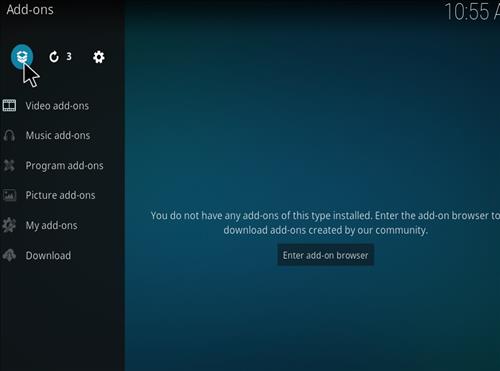Click the My add-ons gear icon
The height and width of the screenshot is (371, 500).
point(9,225)
